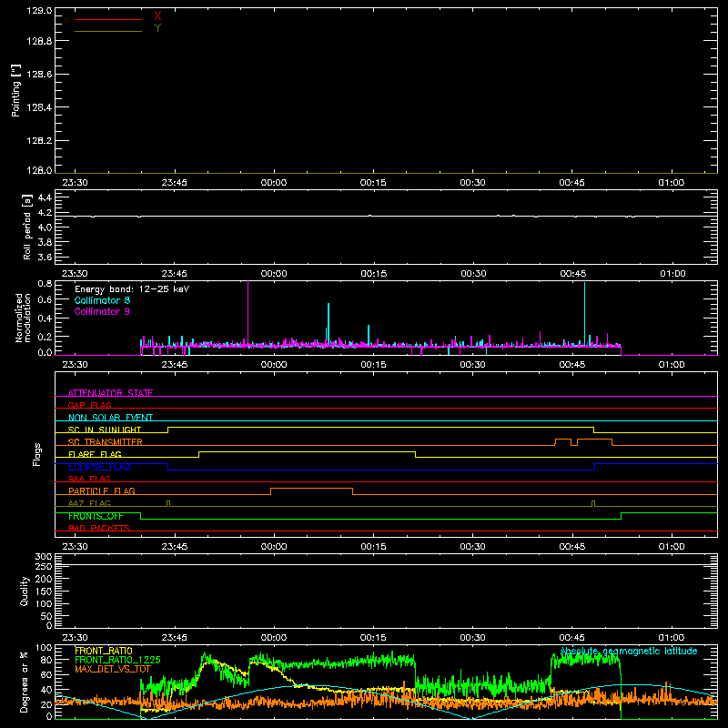Click the SC_IN_SUNLIGHT flag label
This screenshot has height=728, width=728.
click(x=105, y=430)
